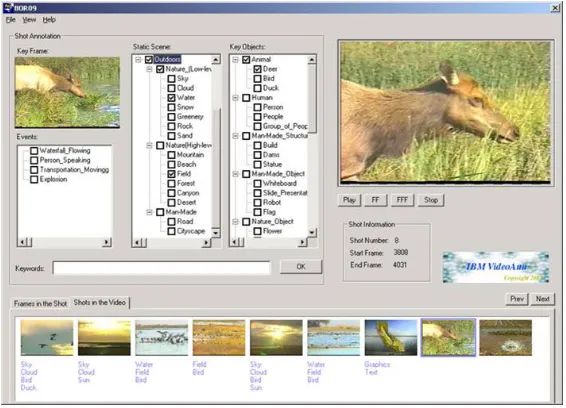Uncheck the Outdoors checkbox

(149, 59)
